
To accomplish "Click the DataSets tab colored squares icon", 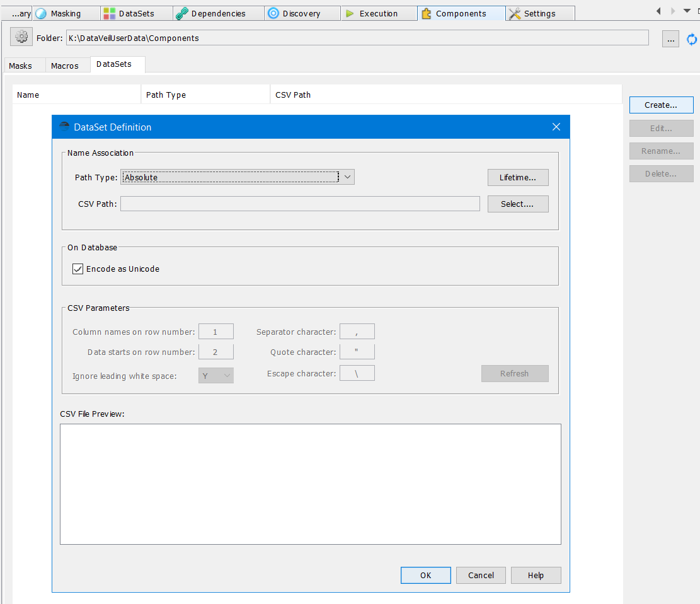I will point(110,13).
